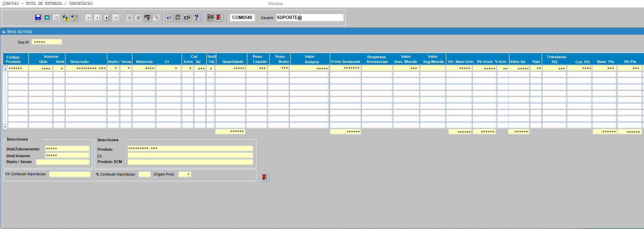
Task: Click the Delete Record X icon
Action: point(138,18)
